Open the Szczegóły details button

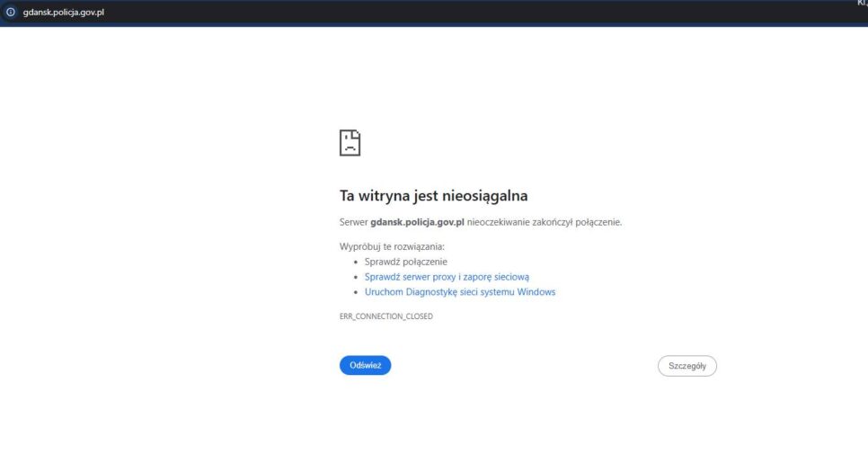[686, 366]
